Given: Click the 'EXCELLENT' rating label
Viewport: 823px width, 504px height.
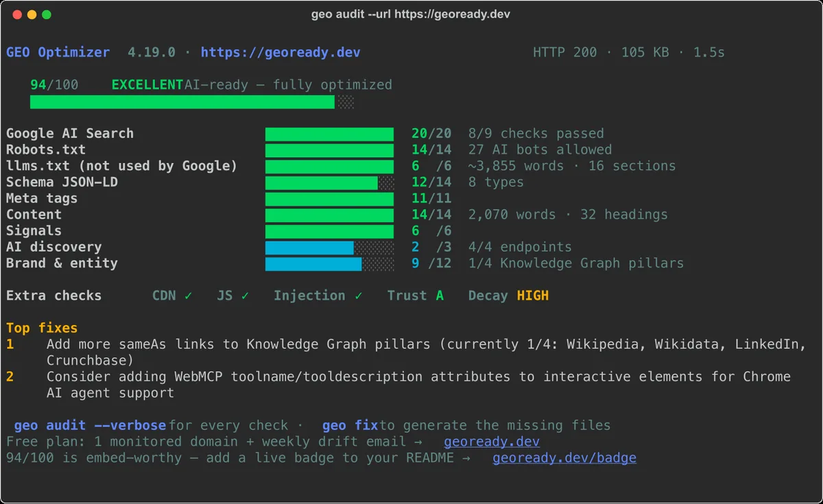Looking at the screenshot, I should coord(147,85).
